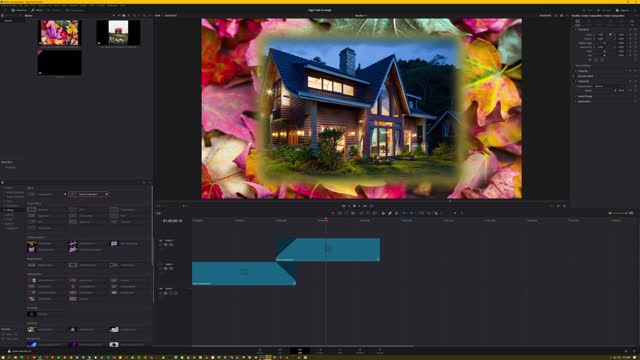Viewport: 640px width, 360px height.
Task: Open the viewer zoom Fit dropdown
Action: 158,16
